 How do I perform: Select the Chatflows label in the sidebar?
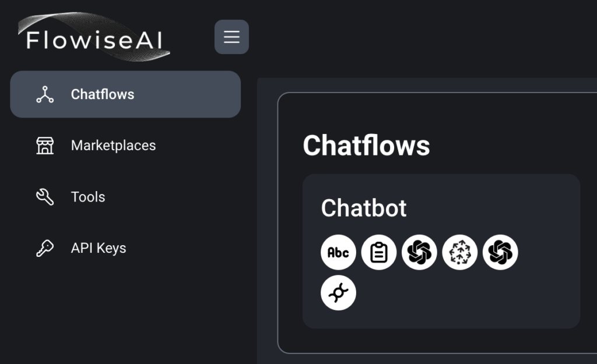click(103, 94)
